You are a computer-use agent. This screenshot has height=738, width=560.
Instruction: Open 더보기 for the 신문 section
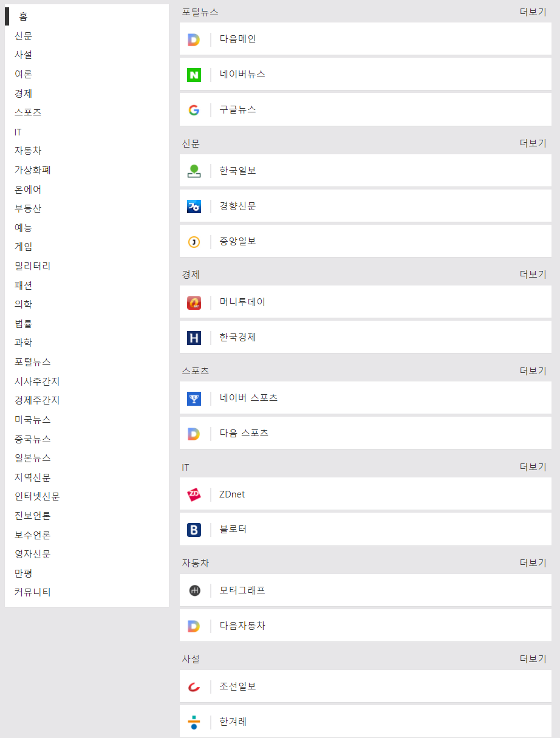click(x=533, y=143)
